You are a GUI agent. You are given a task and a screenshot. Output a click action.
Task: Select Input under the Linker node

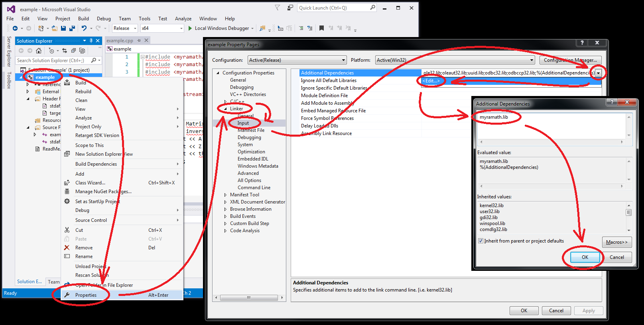point(243,123)
